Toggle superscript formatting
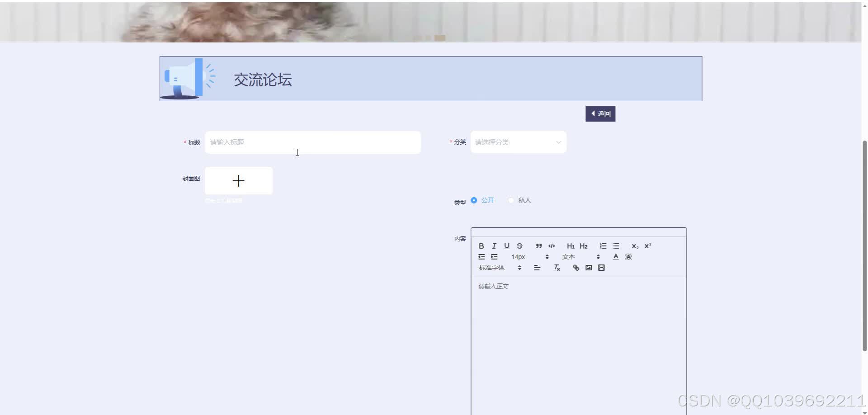The height and width of the screenshot is (415, 868). coord(648,245)
